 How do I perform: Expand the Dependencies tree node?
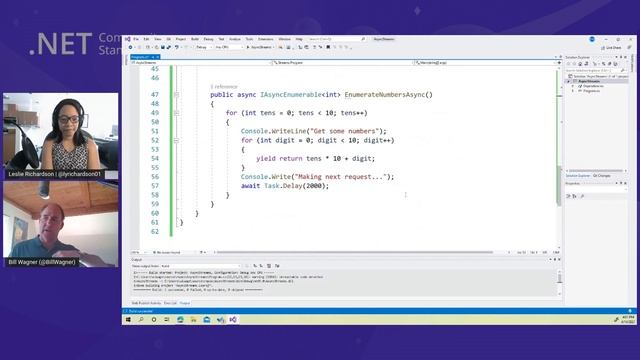point(573,86)
